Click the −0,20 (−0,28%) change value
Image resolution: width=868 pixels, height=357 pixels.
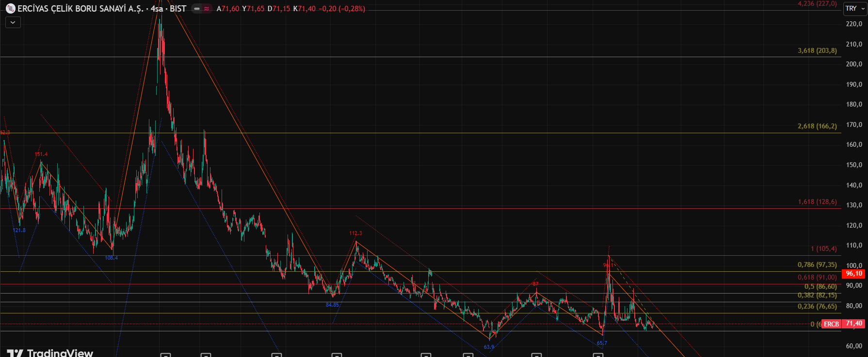(342, 9)
